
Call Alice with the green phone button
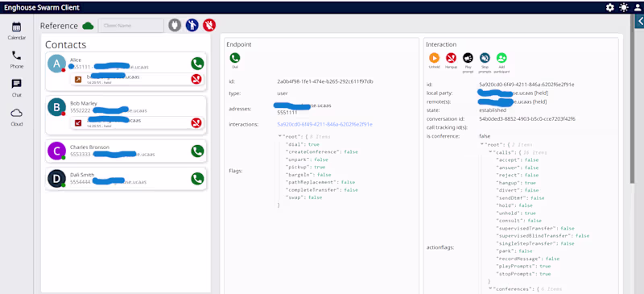tap(197, 64)
